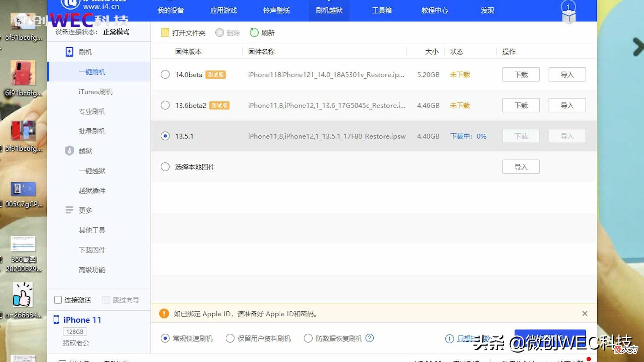Click the 刷机 flash section icon
The height and width of the screenshot is (362, 644).
tap(69, 52)
